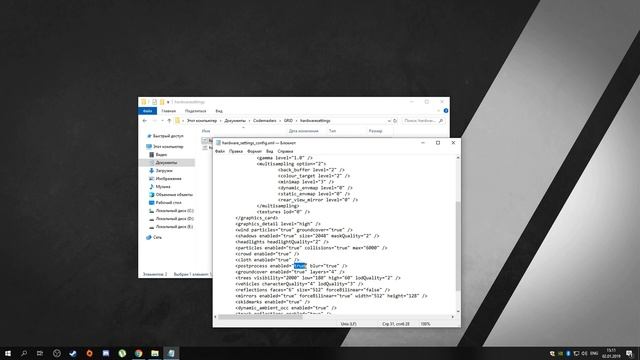This screenshot has height=360, width=640.
Task: Click the line containing graphics_detail level="high"
Action: point(278,224)
